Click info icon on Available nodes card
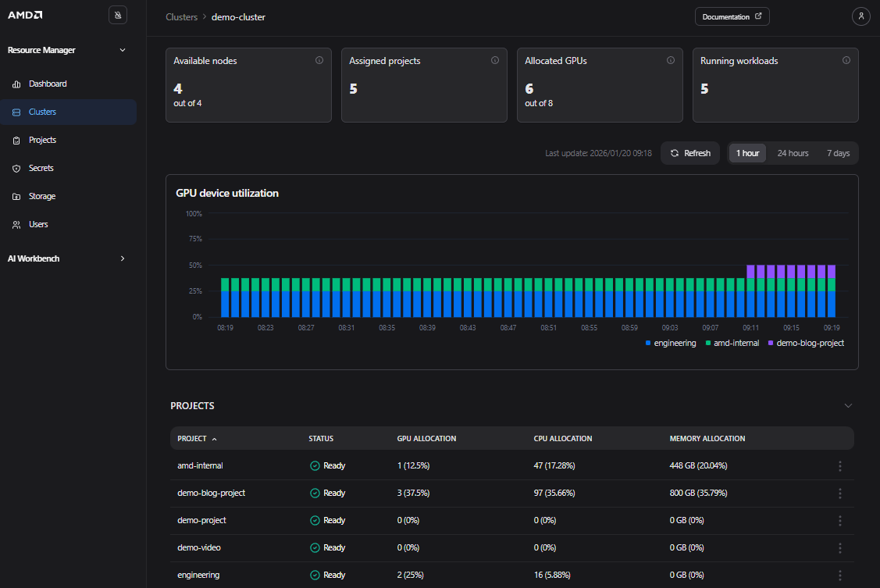This screenshot has width=880, height=588. (x=319, y=60)
